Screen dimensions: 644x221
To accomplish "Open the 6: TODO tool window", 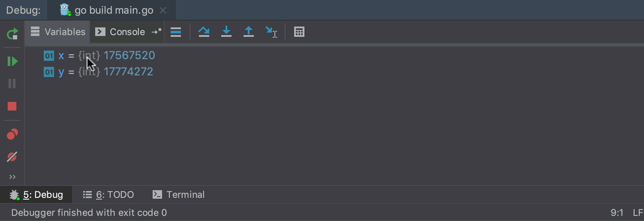I will [x=108, y=195].
